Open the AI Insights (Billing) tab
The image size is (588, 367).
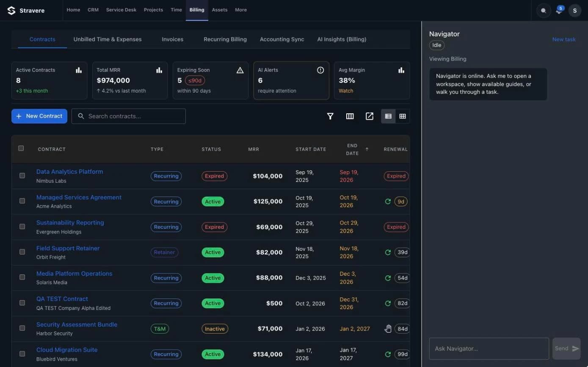tap(342, 39)
